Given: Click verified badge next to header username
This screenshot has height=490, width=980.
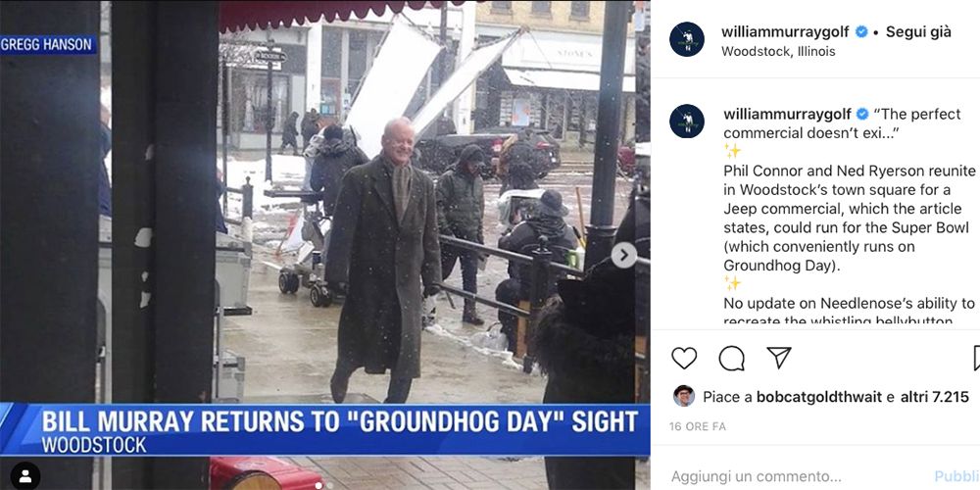Looking at the screenshot, I should pyautogui.click(x=861, y=32).
